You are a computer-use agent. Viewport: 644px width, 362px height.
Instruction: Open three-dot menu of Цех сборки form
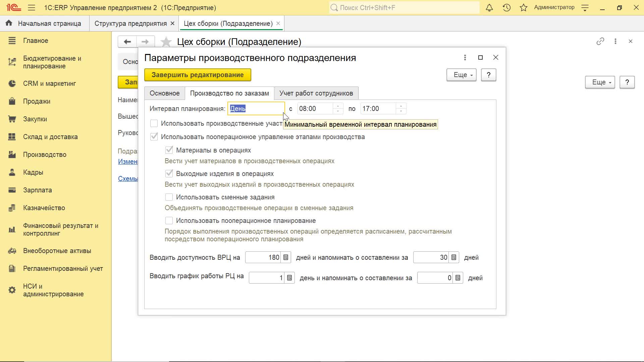point(615,41)
